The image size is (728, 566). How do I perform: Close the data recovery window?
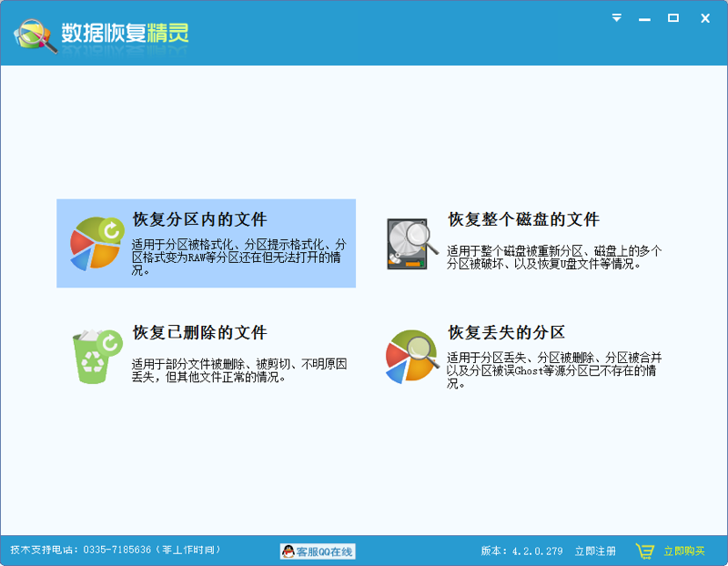705,18
